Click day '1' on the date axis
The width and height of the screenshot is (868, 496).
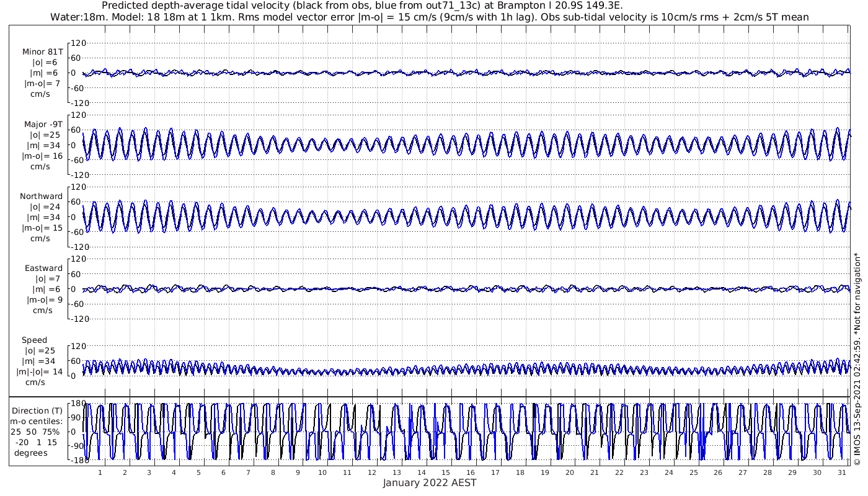[100, 472]
